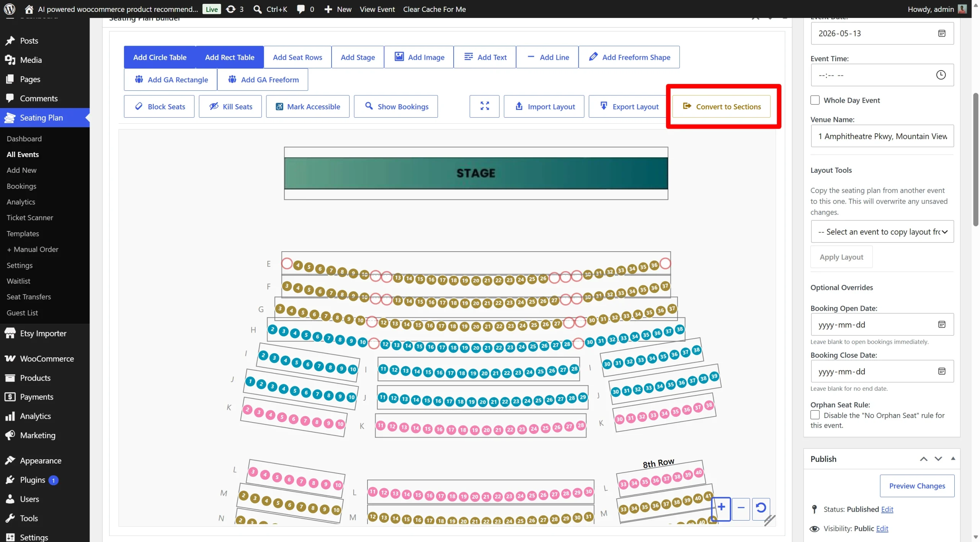Activate the Block Seats tool
Screen dimensions: 980x542
[159, 106]
